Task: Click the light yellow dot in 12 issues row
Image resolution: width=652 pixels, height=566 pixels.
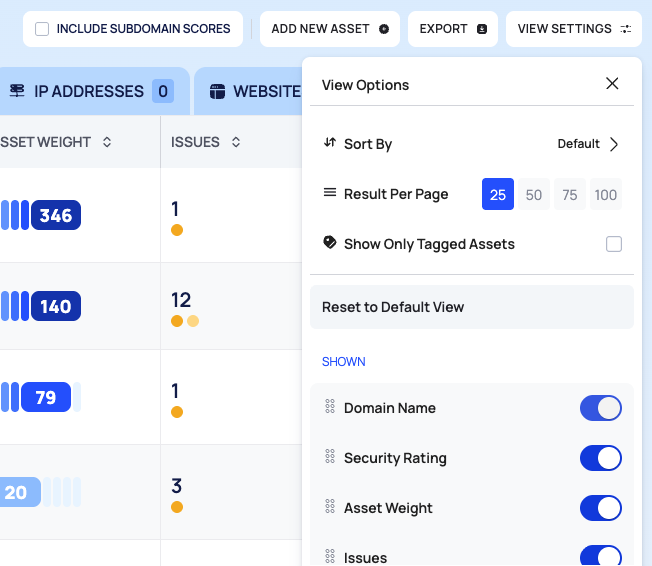Action: (193, 321)
